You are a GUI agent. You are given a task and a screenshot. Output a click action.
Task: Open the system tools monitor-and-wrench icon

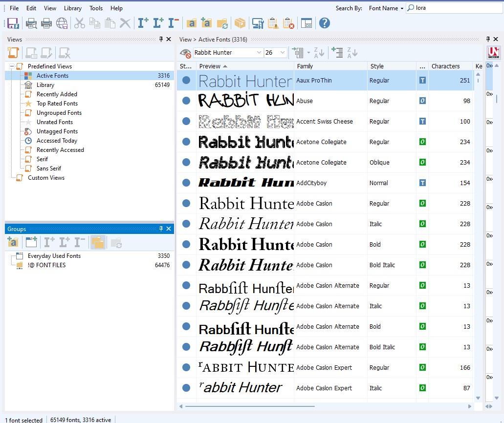click(258, 23)
